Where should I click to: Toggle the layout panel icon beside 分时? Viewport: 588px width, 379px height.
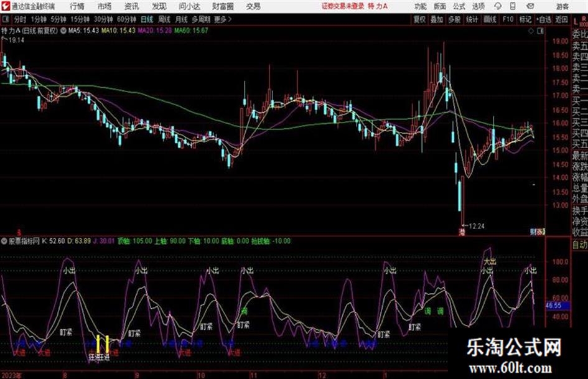tap(5, 19)
